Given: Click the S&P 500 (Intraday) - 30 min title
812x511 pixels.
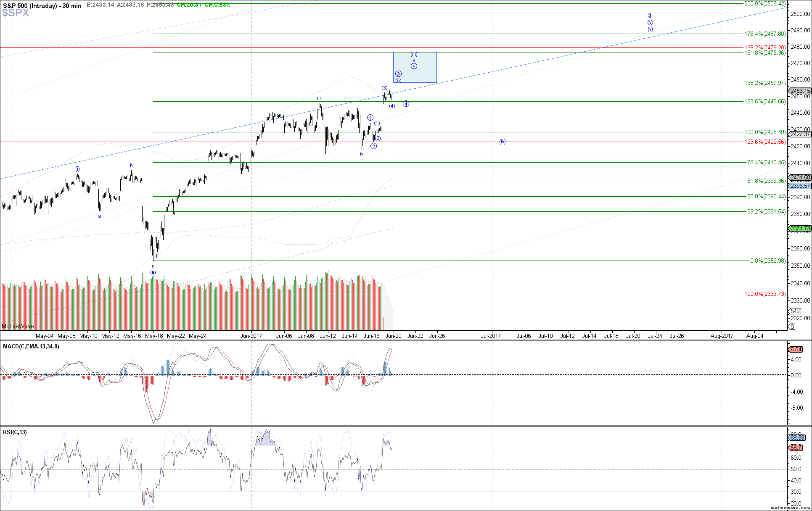Looking at the screenshot, I should click(42, 5).
